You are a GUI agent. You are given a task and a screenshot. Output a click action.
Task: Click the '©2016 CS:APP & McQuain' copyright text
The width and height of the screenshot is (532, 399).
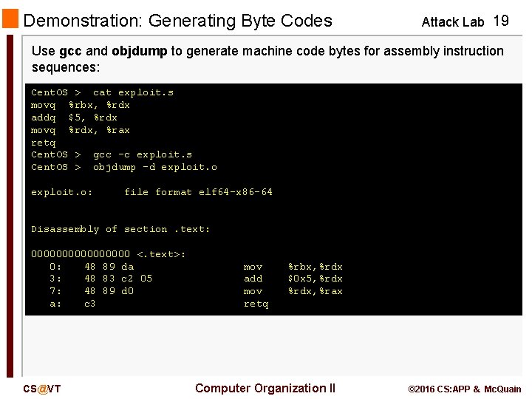[x=465, y=389]
